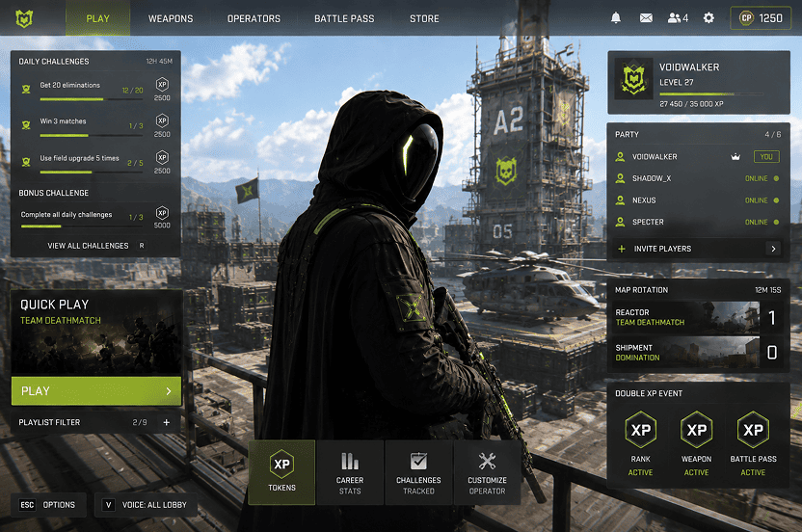Click the game logo in top-left corner
The image size is (802, 532).
pyautogui.click(x=24, y=18)
